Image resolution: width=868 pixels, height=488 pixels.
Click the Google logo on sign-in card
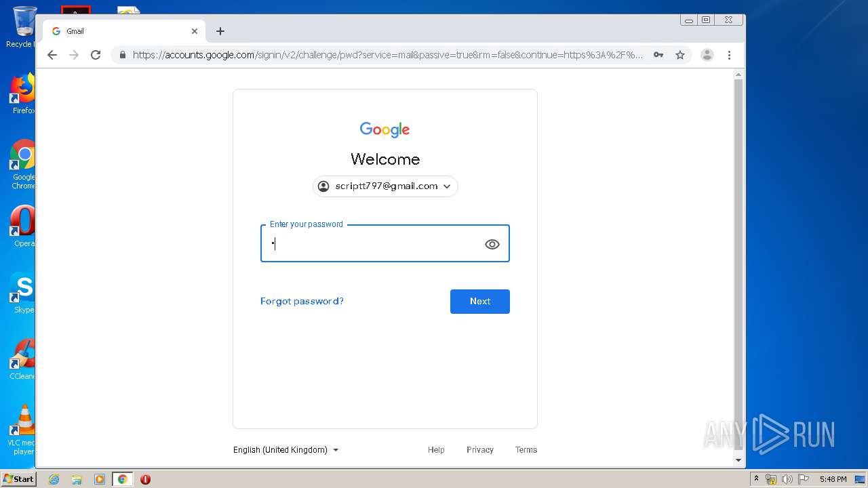(384, 129)
